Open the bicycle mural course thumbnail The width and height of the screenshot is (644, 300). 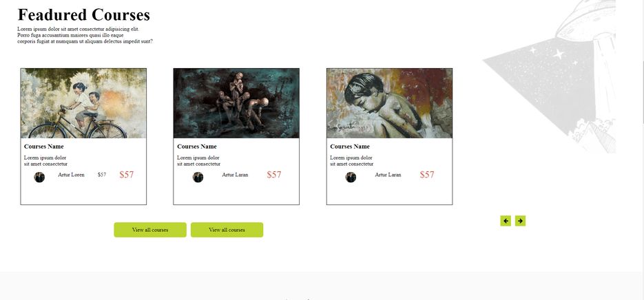(83, 103)
